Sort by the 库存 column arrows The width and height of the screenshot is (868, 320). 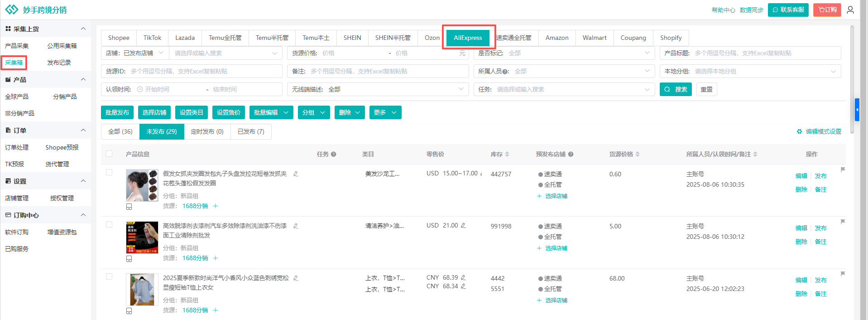[x=507, y=154]
